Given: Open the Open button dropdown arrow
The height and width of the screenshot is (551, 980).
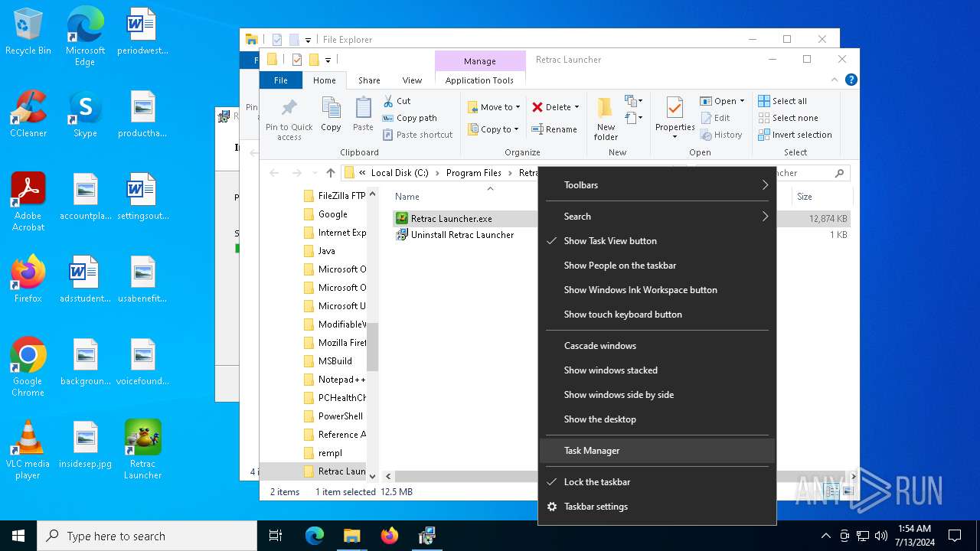Looking at the screenshot, I should coord(742,101).
